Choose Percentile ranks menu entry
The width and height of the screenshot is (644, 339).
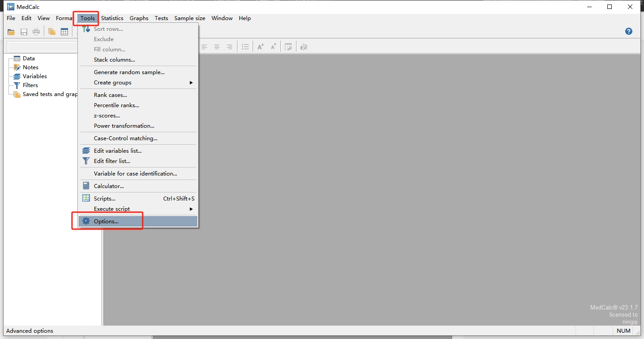click(x=138, y=105)
